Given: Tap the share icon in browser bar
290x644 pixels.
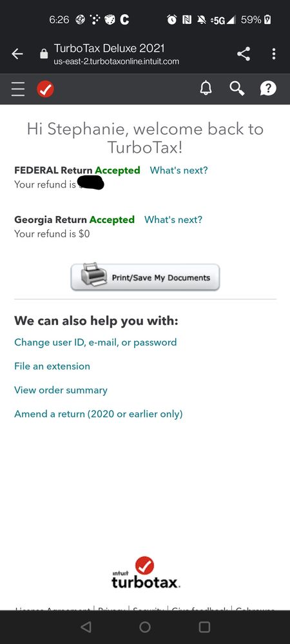Looking at the screenshot, I should [244, 54].
